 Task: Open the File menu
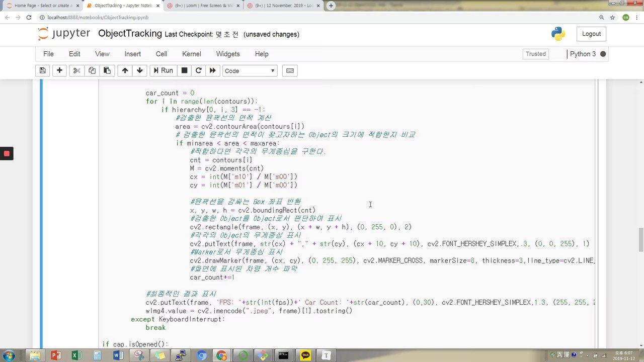pyautogui.click(x=48, y=54)
